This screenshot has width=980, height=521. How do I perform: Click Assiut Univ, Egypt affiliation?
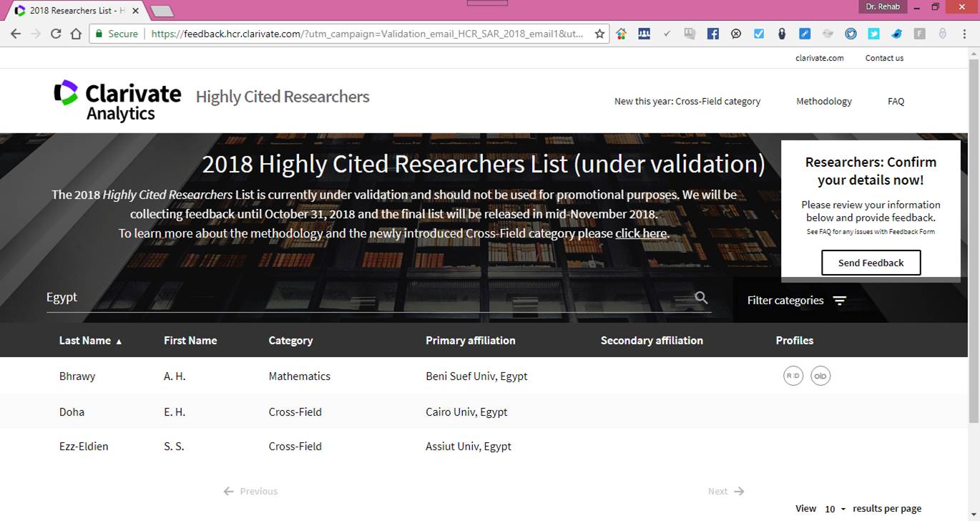click(469, 446)
